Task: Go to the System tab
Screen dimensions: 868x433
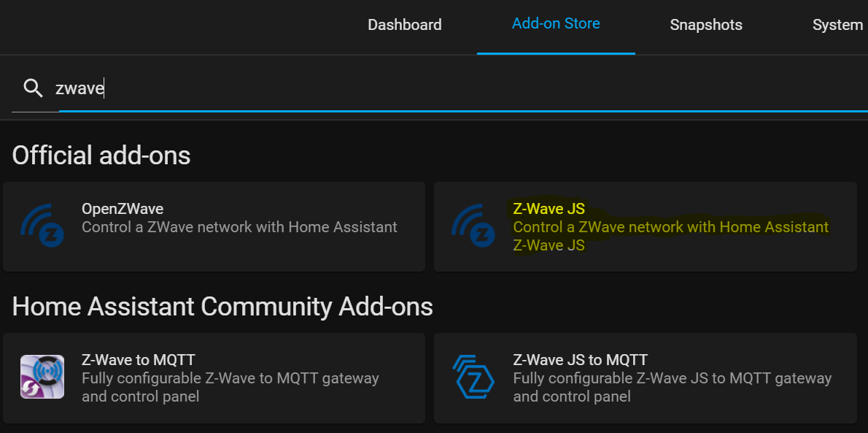Action: pyautogui.click(x=837, y=25)
